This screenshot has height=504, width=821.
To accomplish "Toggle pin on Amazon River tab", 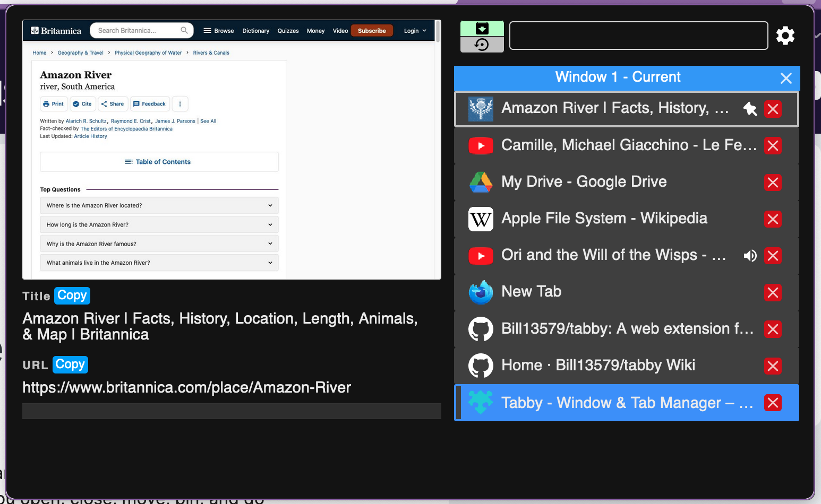I will (x=750, y=109).
